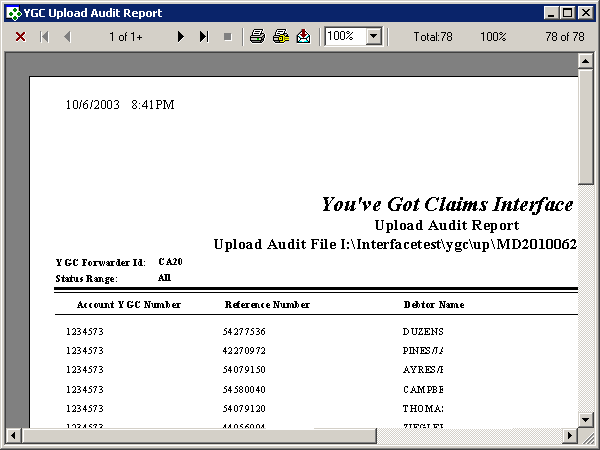Go to the first page of report
Image resolution: width=600 pixels, height=450 pixels.
(44, 36)
